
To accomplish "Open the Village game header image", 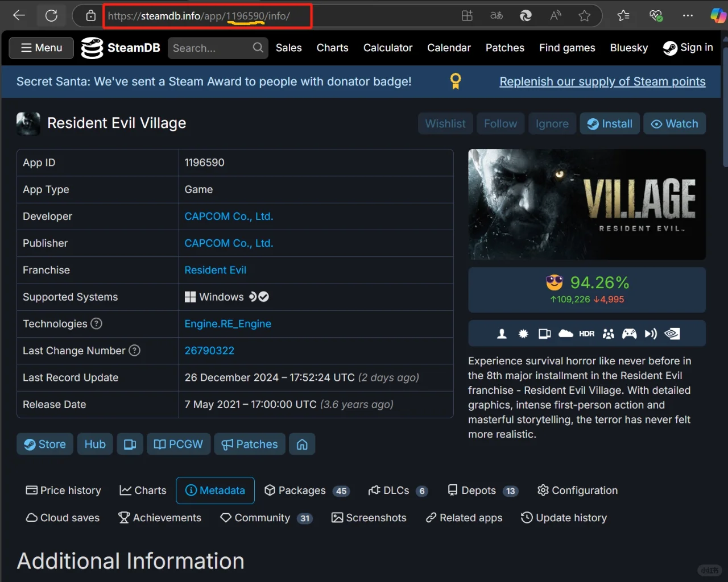I will (x=587, y=205).
